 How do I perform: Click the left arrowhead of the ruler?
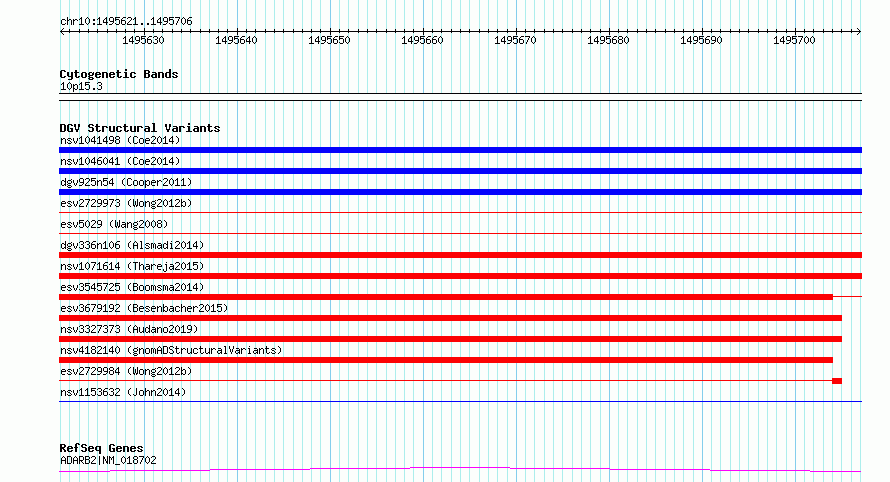62,32
